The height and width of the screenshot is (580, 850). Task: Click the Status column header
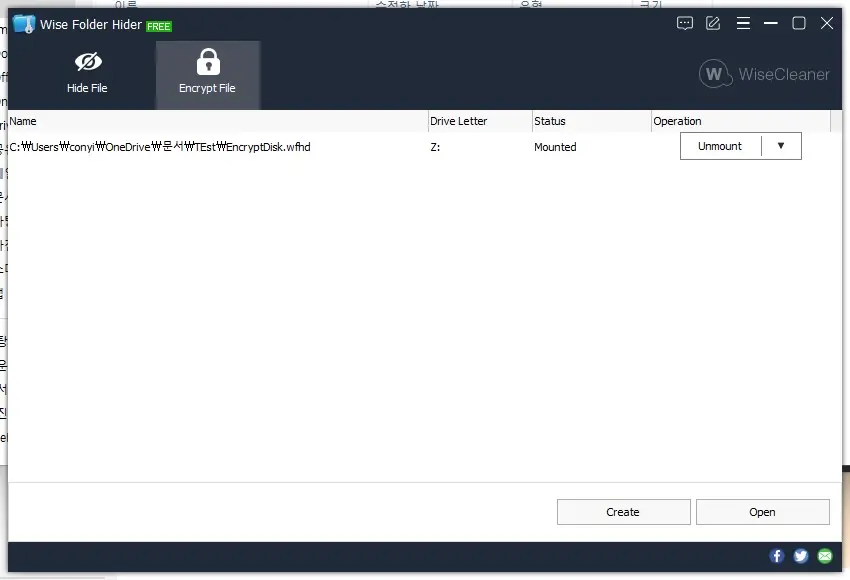pos(591,121)
